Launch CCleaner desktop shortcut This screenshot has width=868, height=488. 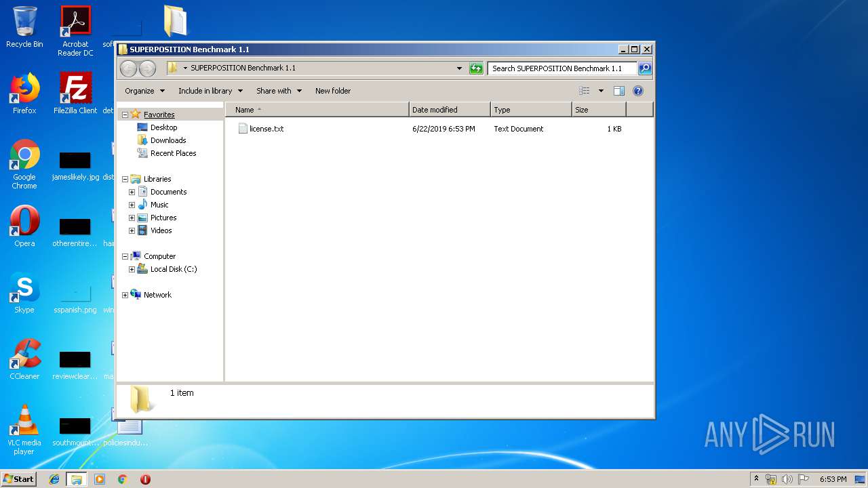[x=24, y=359]
